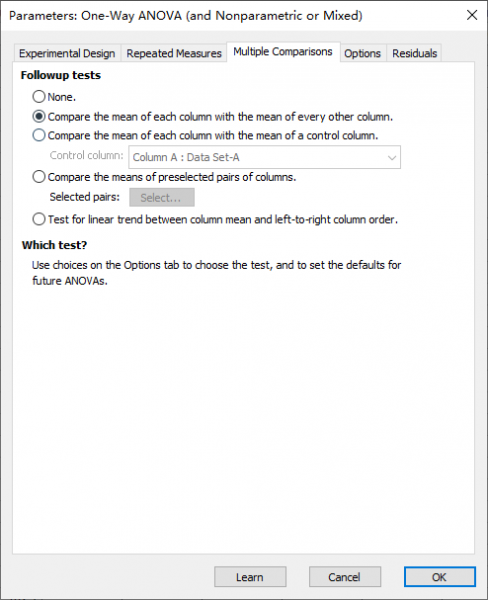Choose compare each column with every other column
The image size is (488, 600).
pyautogui.click(x=39, y=116)
